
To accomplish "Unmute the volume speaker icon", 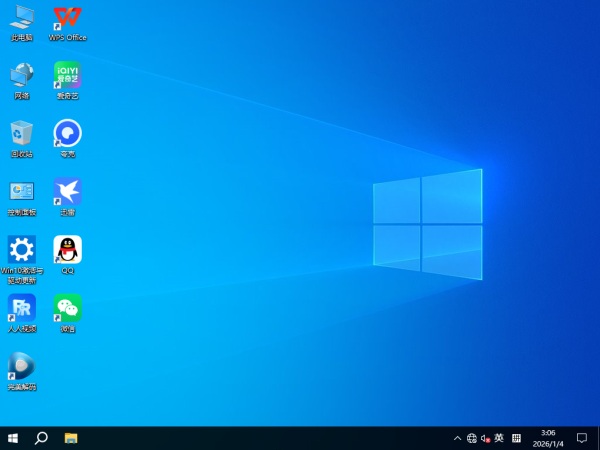I will (x=485, y=438).
